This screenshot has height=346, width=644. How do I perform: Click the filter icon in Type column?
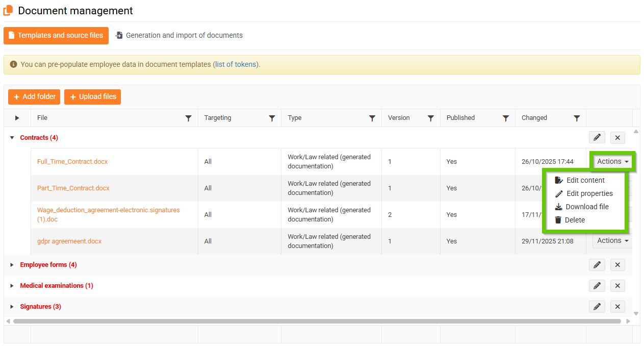(x=372, y=118)
